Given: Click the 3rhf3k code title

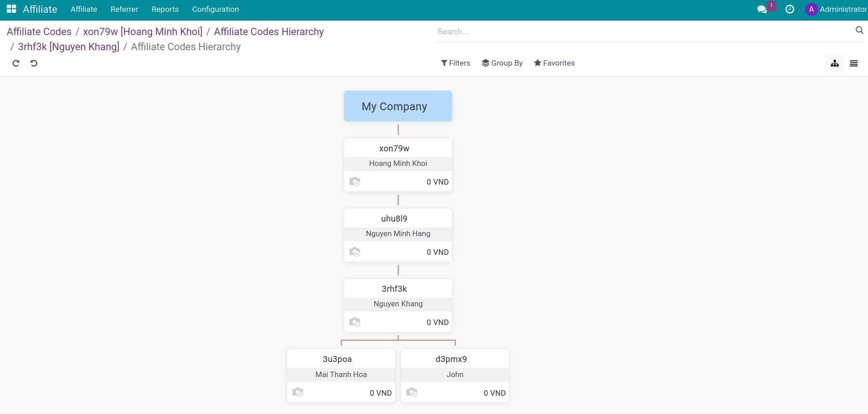Looking at the screenshot, I should point(394,289).
